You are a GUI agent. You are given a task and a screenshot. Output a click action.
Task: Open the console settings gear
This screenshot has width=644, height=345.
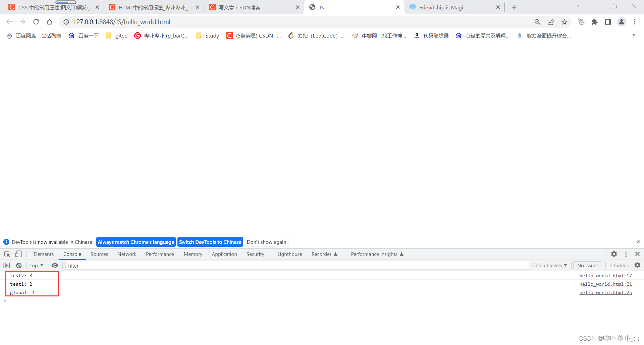point(637,265)
